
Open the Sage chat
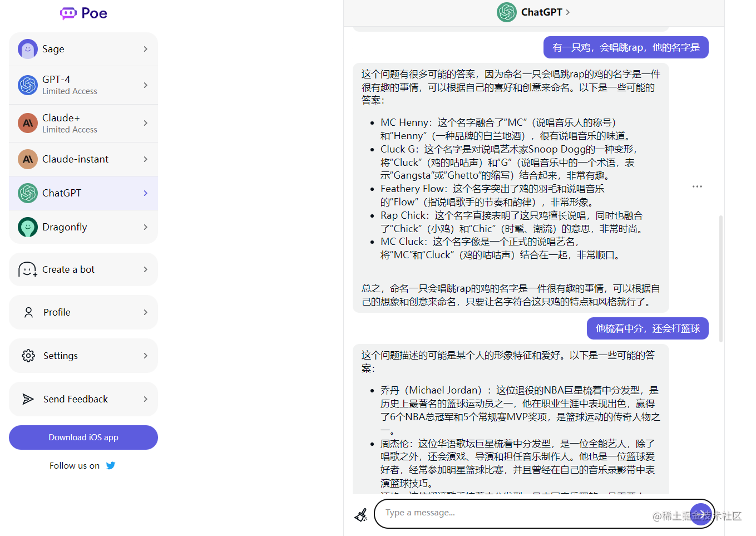tap(83, 49)
